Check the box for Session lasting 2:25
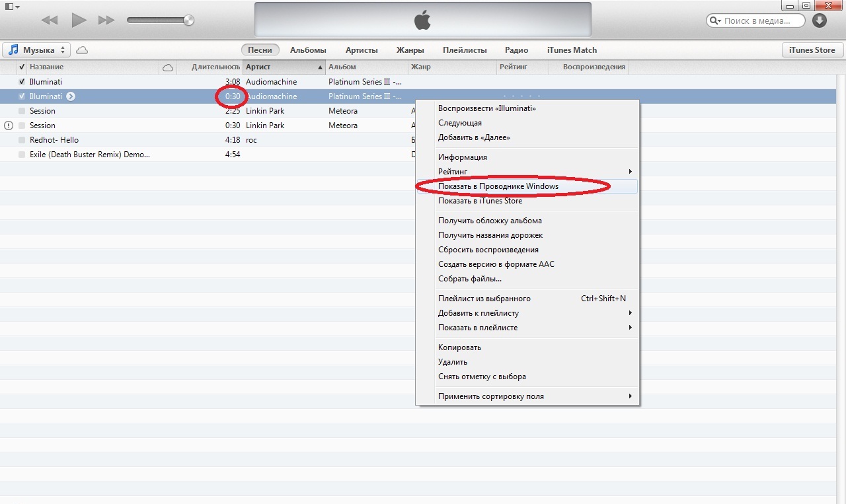Screen dimensions: 846x504 coord(22,111)
